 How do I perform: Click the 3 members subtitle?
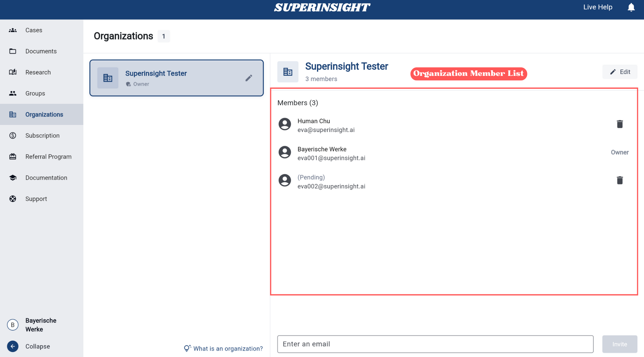[x=321, y=79]
